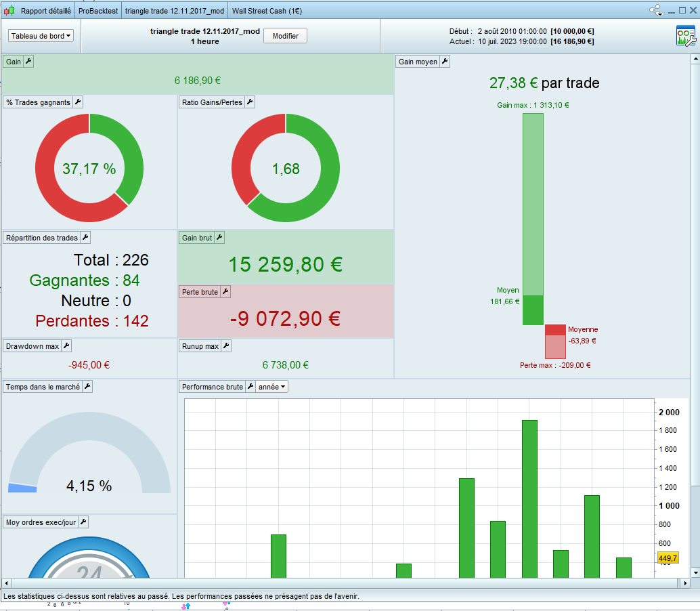Click the -9 072,90 € gross loss value
The width and height of the screenshot is (700, 611).
click(285, 318)
